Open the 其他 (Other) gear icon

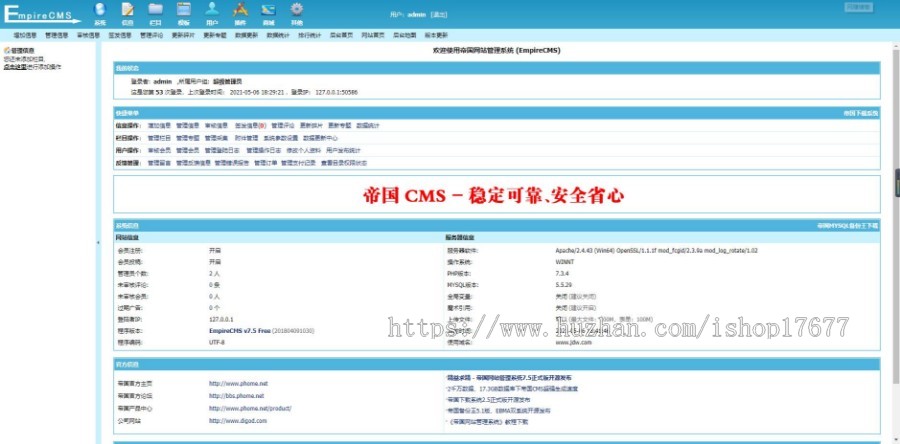click(296, 10)
